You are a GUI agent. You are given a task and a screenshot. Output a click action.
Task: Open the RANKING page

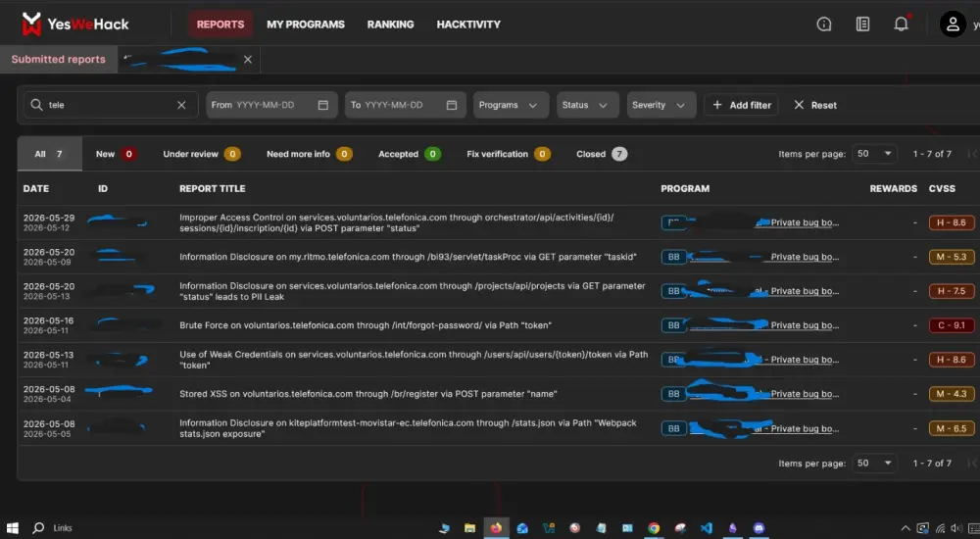click(x=391, y=24)
